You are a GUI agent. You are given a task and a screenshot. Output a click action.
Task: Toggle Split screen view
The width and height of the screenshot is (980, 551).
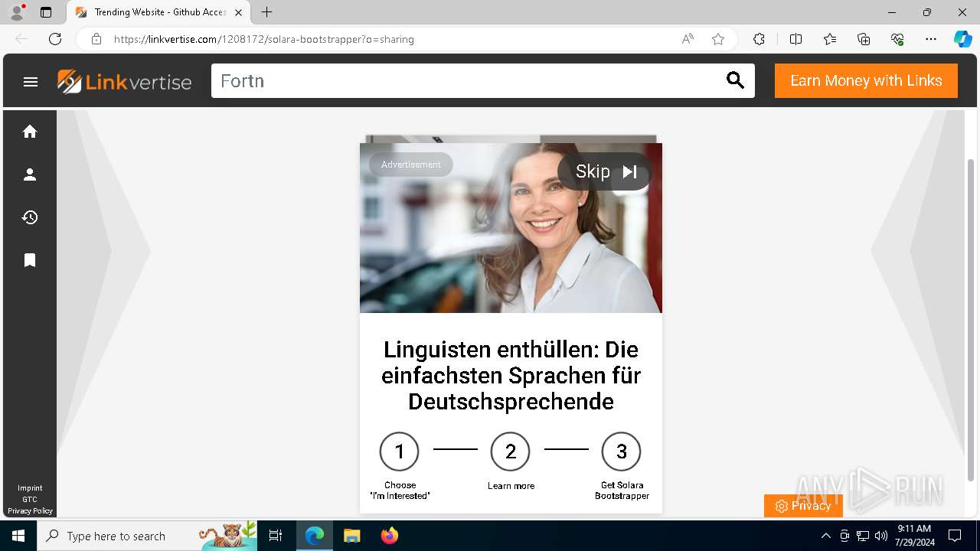point(795,39)
